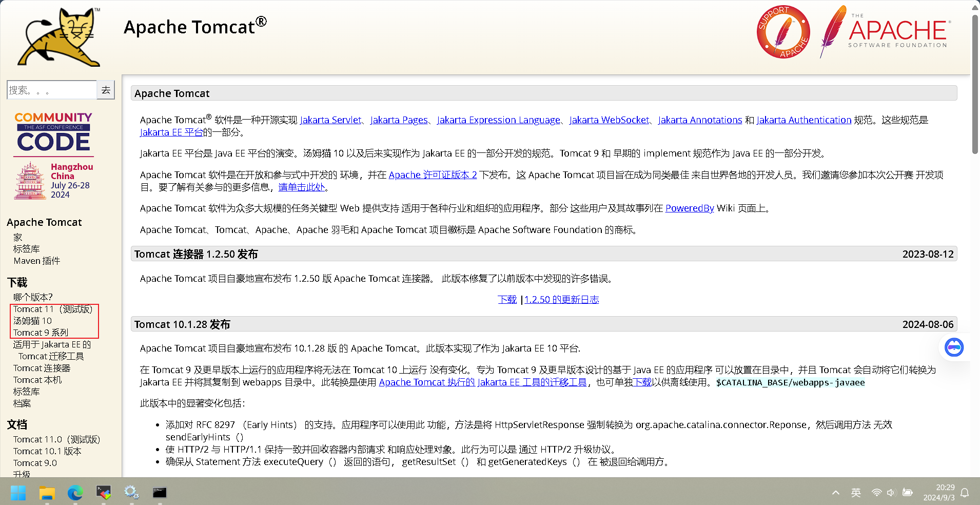Click the 请单击此处 link
980x505 pixels.
coord(302,187)
